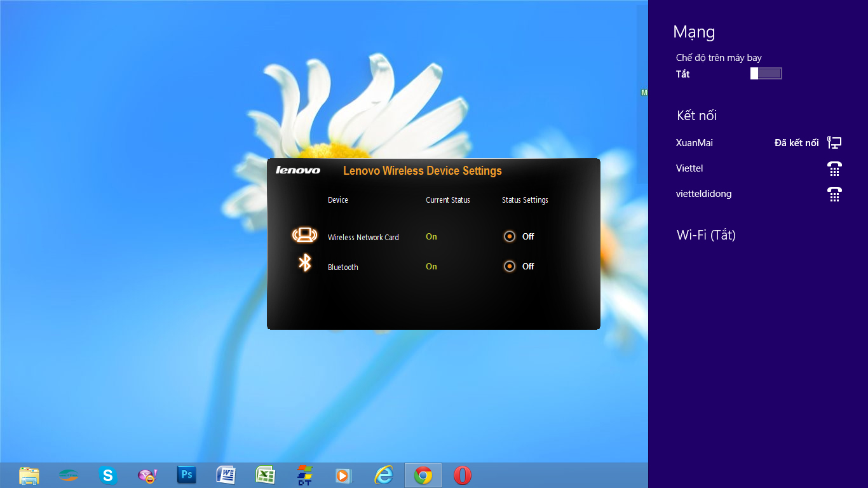Click the 'On' status for Wireless Network Card
The height and width of the screenshot is (488, 868).
click(x=431, y=236)
